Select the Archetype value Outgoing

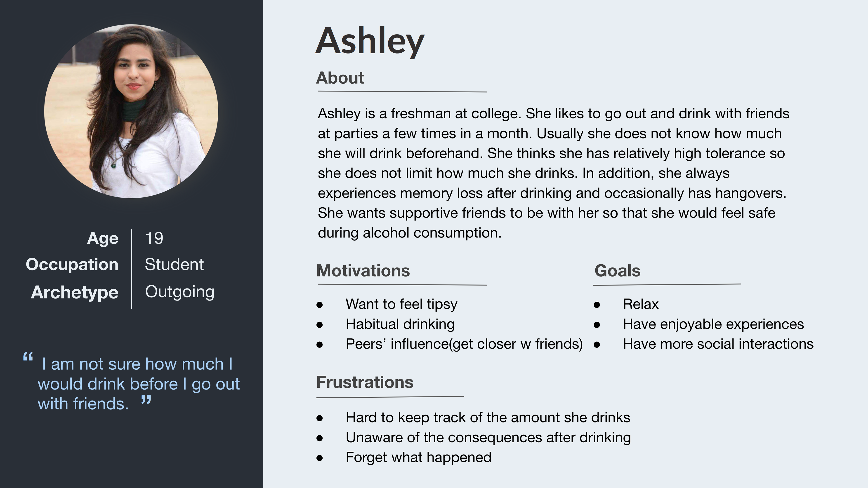point(180,292)
